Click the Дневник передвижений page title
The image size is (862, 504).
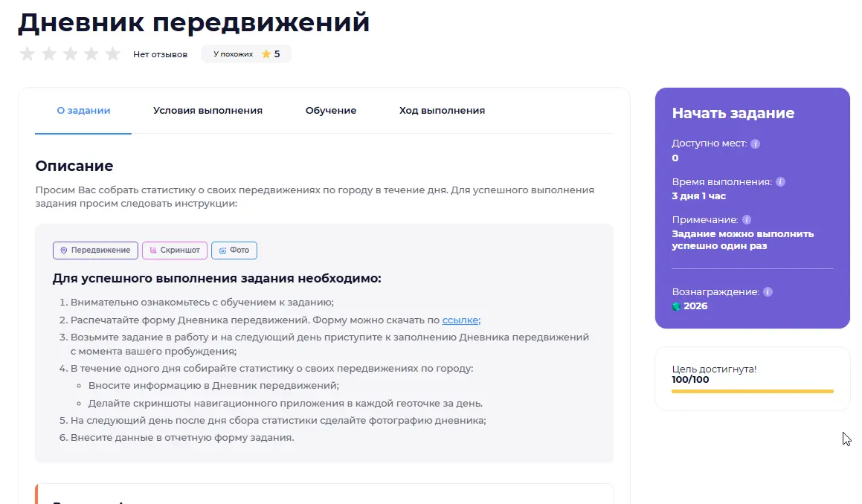point(193,22)
